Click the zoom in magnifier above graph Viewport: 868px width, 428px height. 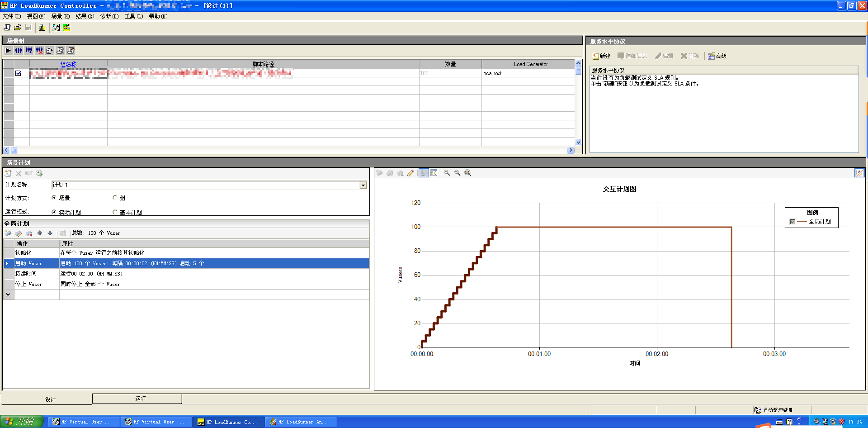[447, 173]
